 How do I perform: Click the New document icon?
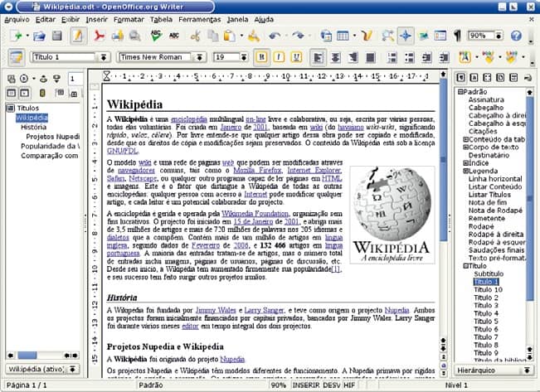pos(17,36)
